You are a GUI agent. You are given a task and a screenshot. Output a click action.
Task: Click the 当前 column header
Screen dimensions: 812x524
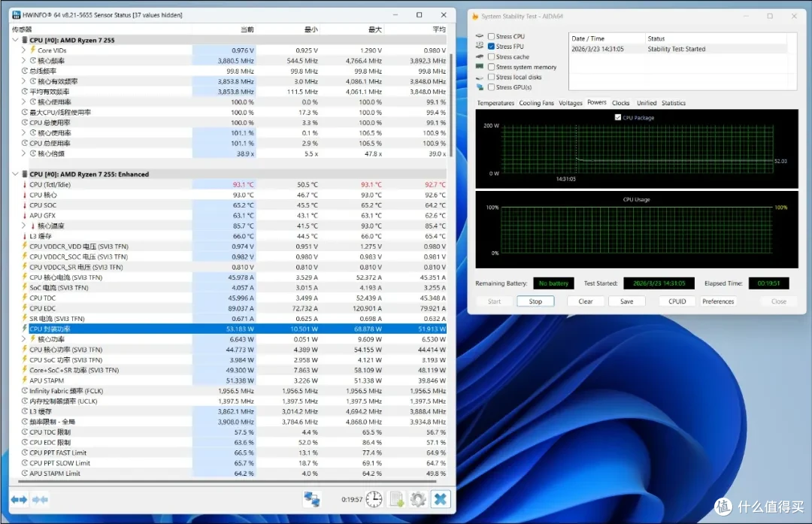(x=247, y=29)
